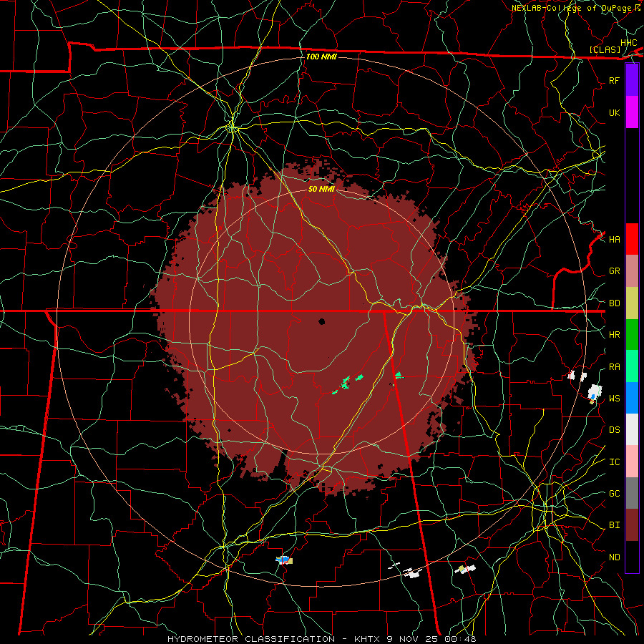Click the 'HR' legend label

(x=615, y=335)
